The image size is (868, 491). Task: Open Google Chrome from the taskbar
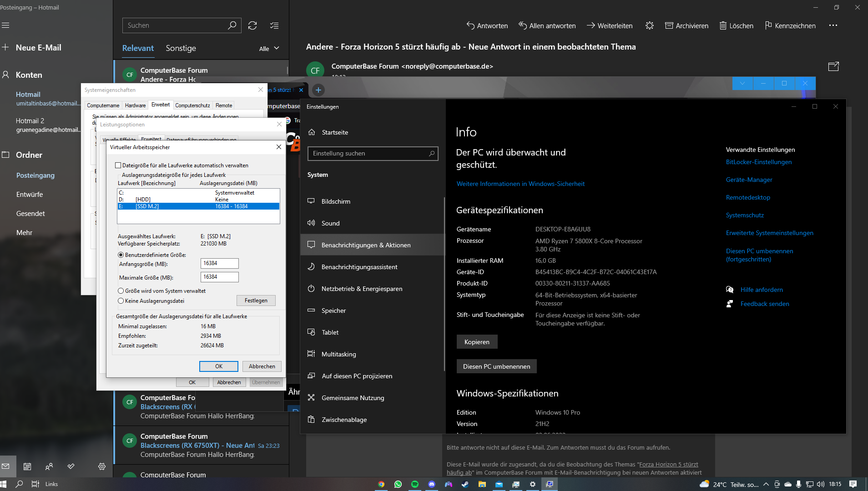pyautogui.click(x=381, y=484)
